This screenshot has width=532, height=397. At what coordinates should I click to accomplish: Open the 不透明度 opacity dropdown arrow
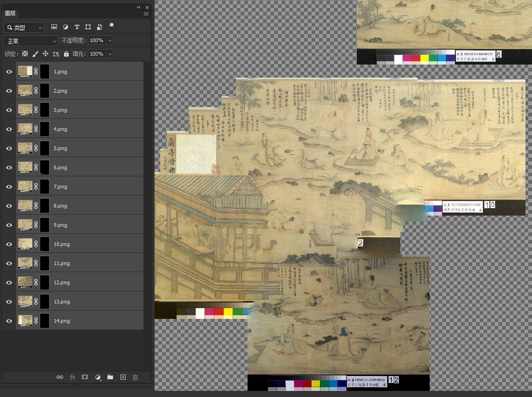click(x=109, y=40)
